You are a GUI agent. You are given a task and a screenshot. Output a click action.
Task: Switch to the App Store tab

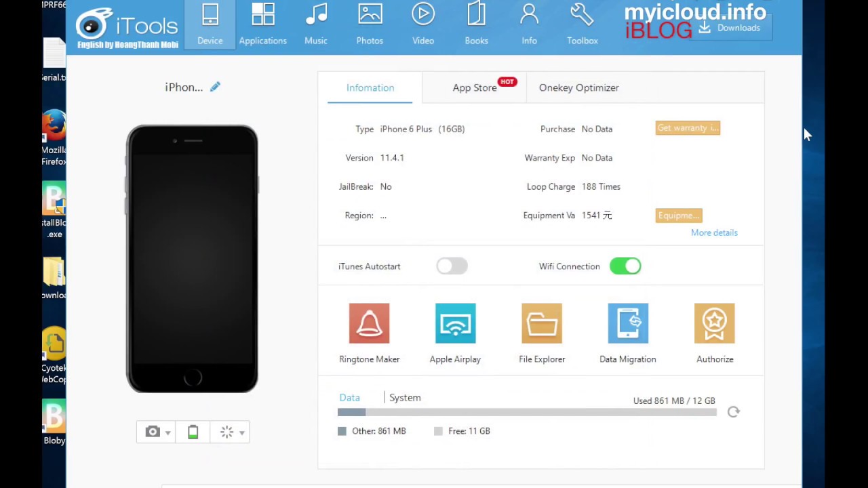tap(475, 87)
